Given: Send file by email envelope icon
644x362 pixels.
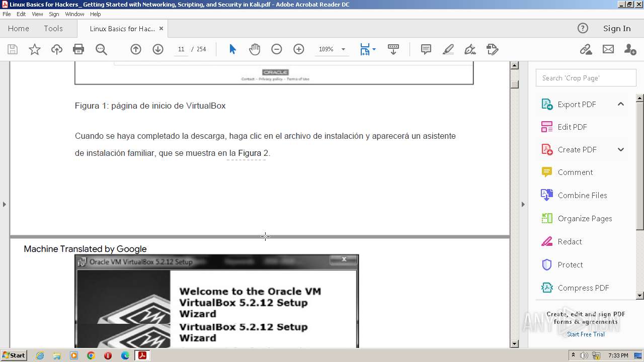Looking at the screenshot, I should 608,49.
